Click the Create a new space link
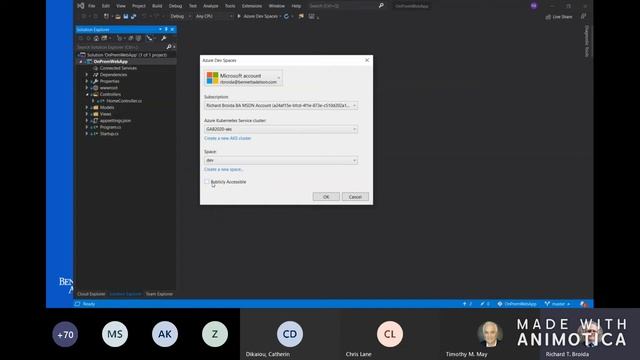 coord(223,169)
